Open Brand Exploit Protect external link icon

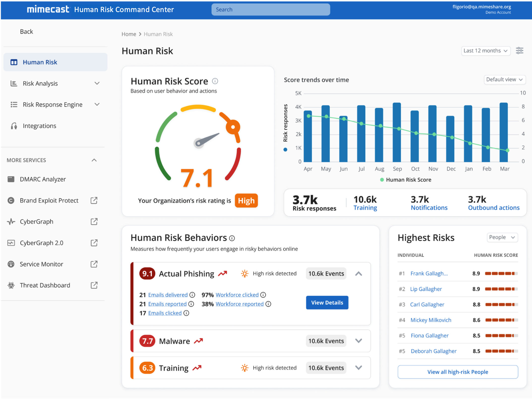click(x=94, y=200)
